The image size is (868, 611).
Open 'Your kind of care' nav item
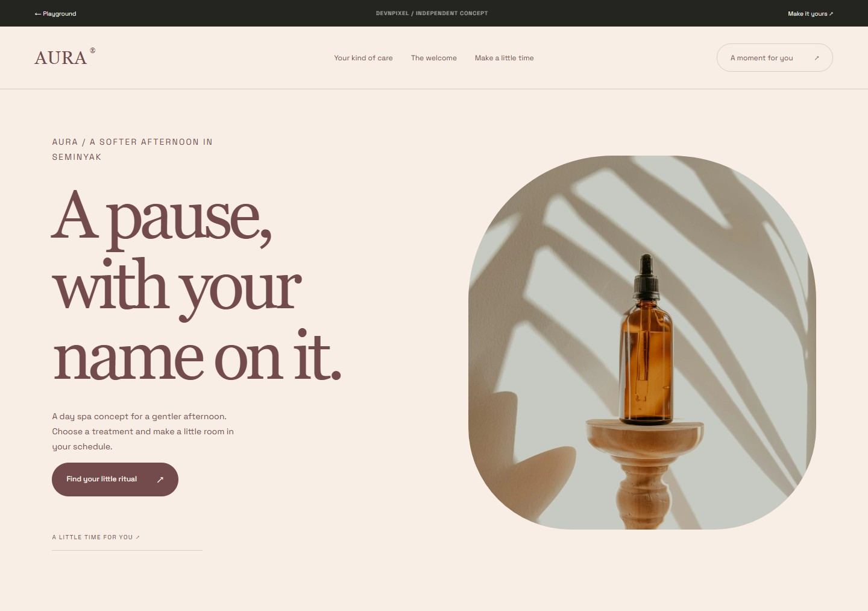(x=363, y=58)
